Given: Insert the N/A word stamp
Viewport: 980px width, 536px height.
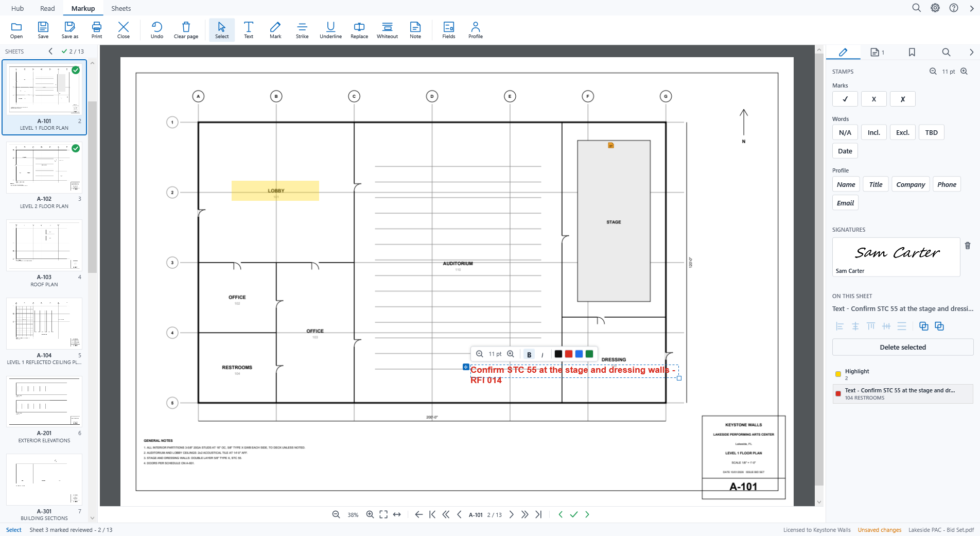Looking at the screenshot, I should click(845, 132).
